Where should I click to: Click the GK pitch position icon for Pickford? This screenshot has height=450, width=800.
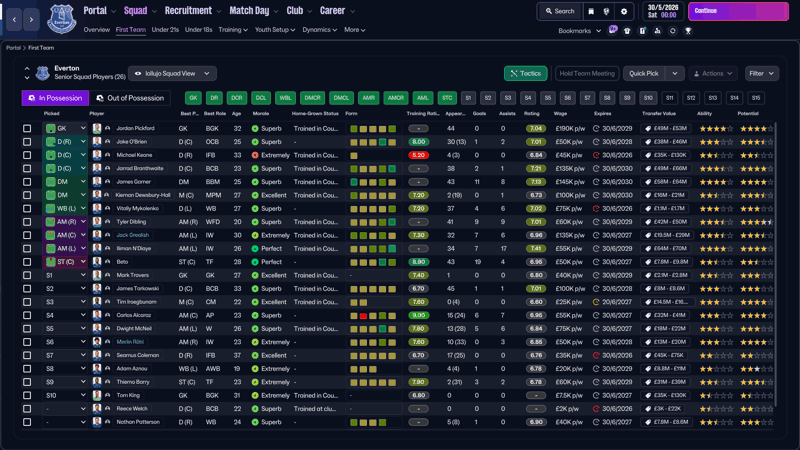coord(51,129)
